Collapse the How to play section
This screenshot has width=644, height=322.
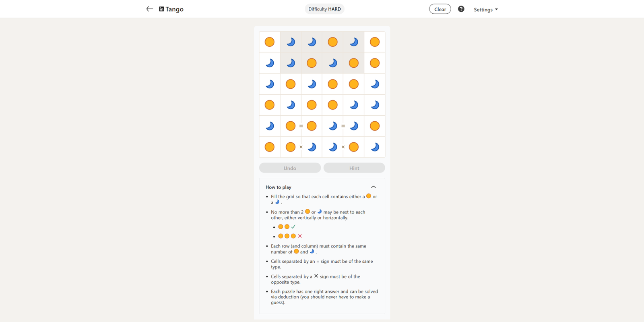(373, 187)
